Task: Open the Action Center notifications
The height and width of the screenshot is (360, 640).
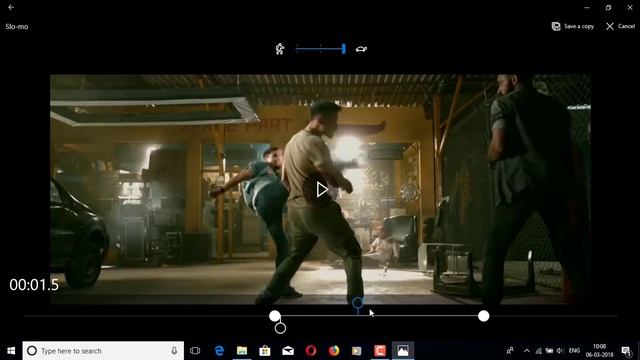Action: 626,351
